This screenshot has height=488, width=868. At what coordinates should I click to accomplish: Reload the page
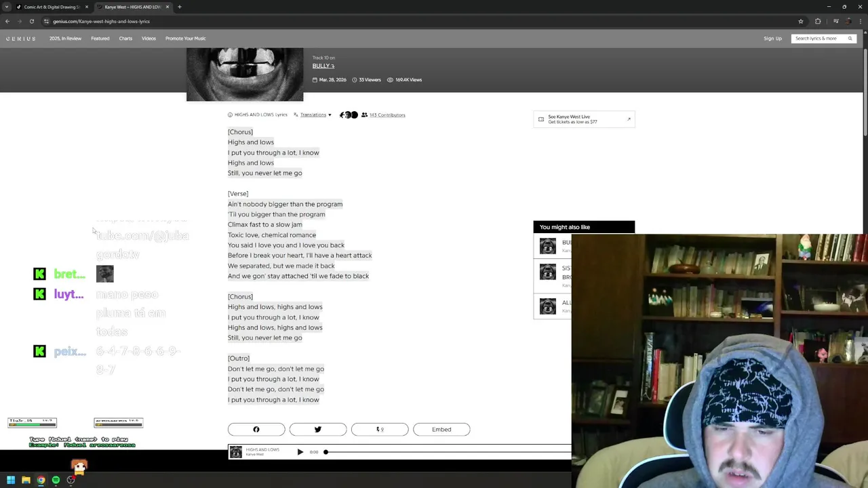pos(31,21)
